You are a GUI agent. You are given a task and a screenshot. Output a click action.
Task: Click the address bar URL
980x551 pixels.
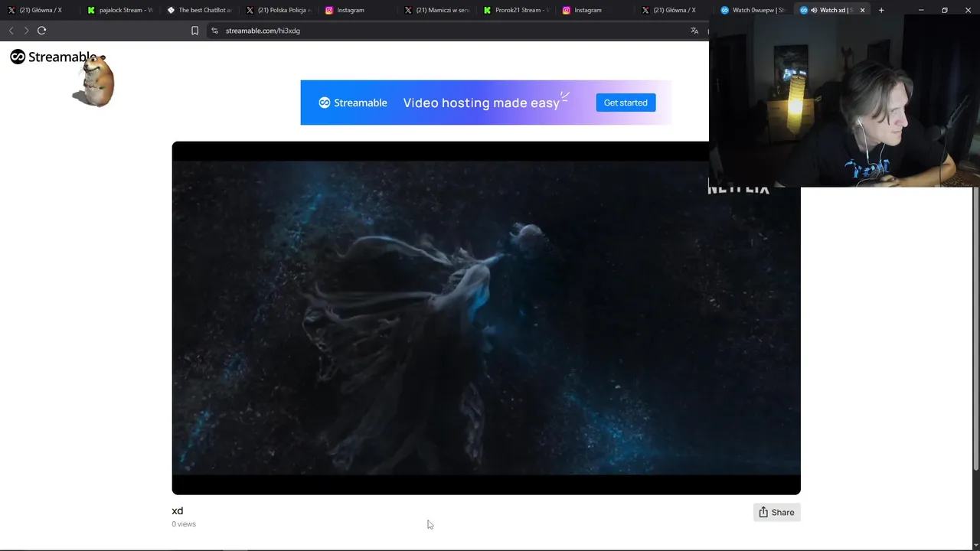click(x=263, y=31)
